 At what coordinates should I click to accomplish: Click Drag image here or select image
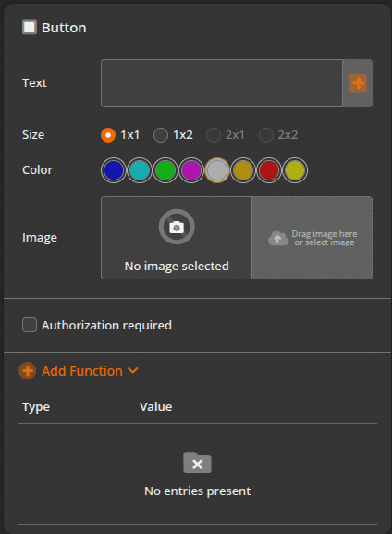[325, 238]
